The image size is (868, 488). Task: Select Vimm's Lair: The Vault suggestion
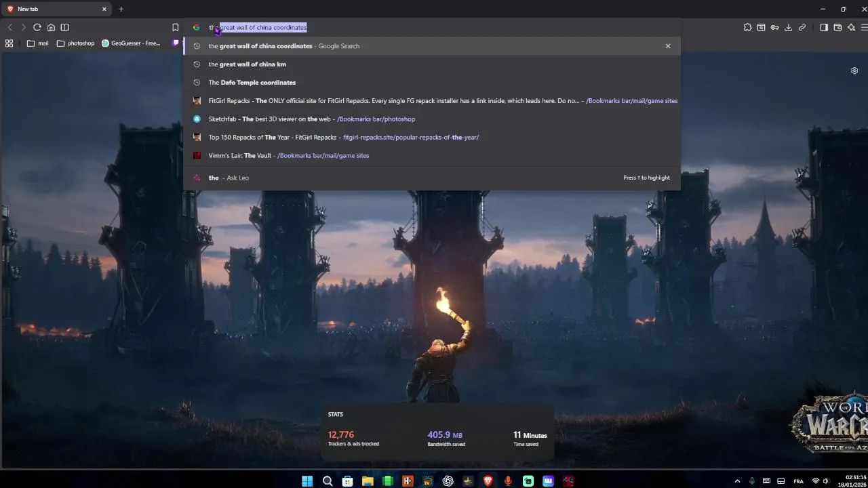tap(432, 156)
